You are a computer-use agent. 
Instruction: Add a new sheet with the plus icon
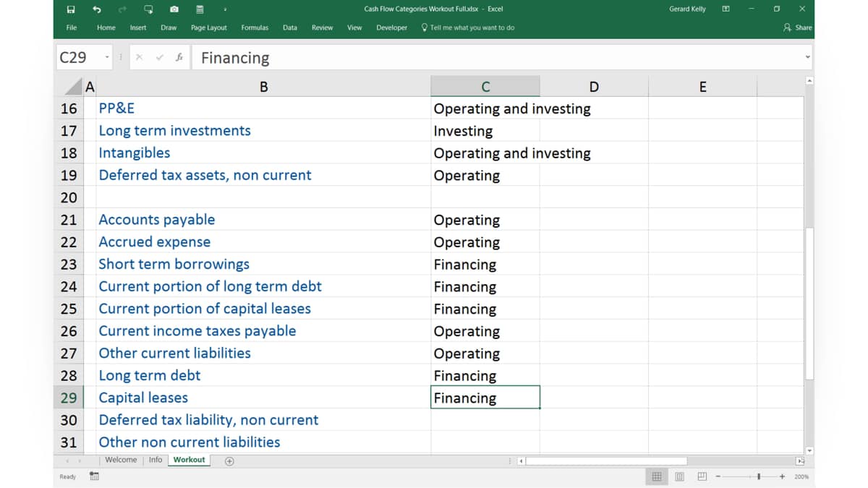[229, 461]
